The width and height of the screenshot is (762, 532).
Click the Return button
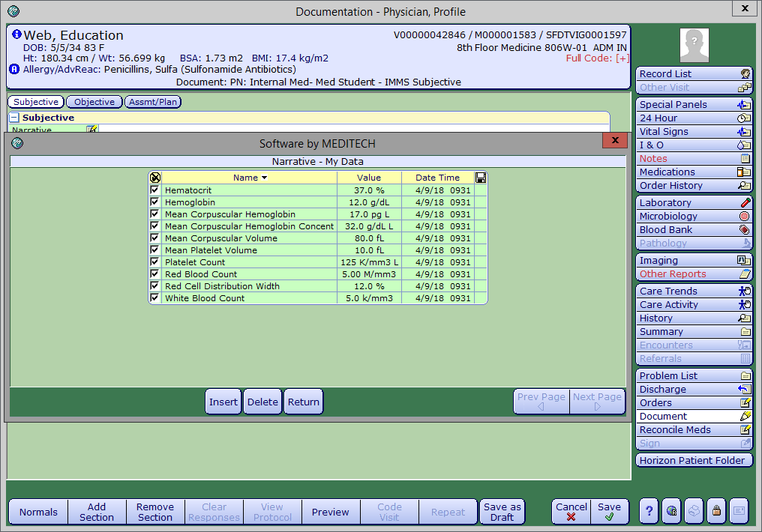[304, 402]
